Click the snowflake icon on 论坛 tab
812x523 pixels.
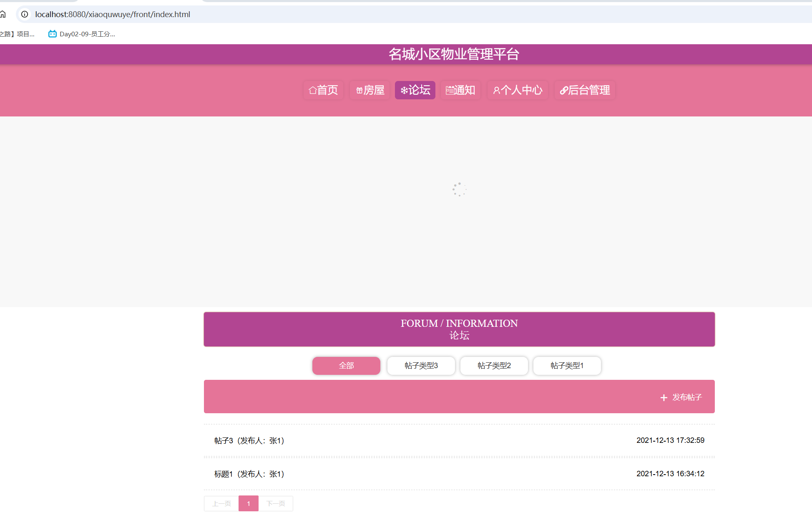tap(404, 90)
